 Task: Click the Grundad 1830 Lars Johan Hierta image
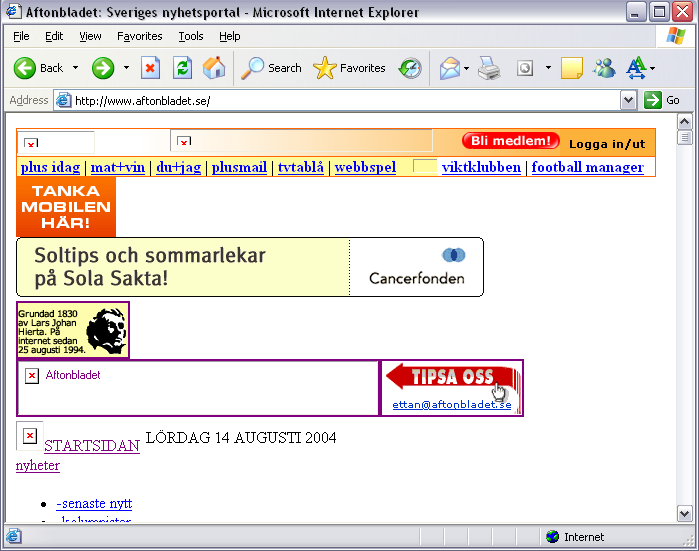click(73, 330)
